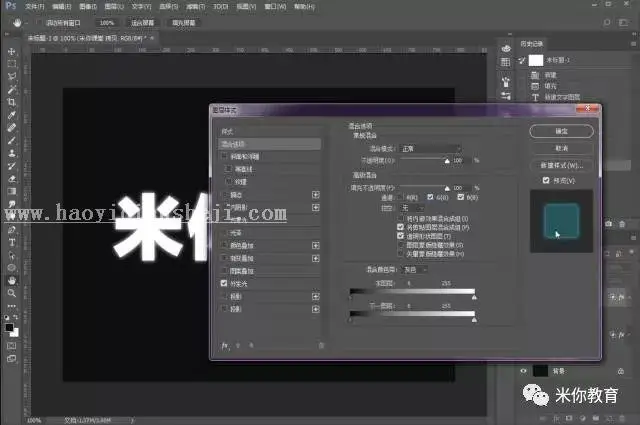Viewport: 640px width, 425px height.
Task: Select the Crop tool
Action: (x=11, y=102)
